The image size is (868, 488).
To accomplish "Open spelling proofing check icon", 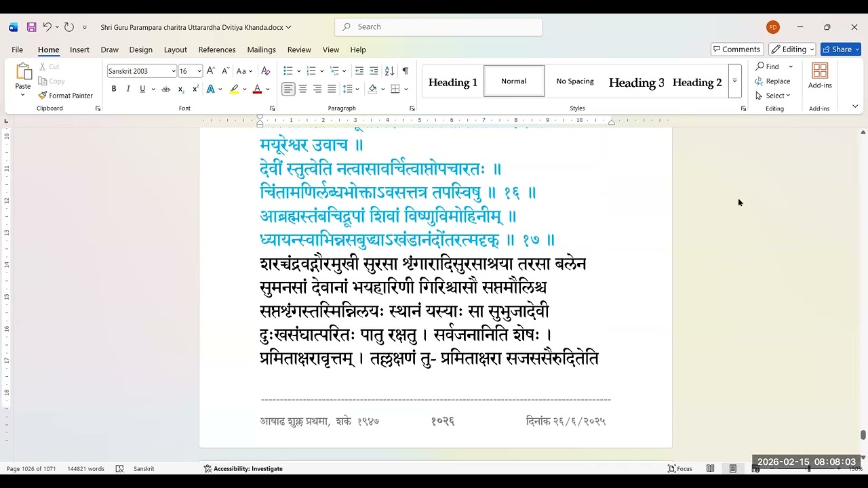I will point(120,468).
